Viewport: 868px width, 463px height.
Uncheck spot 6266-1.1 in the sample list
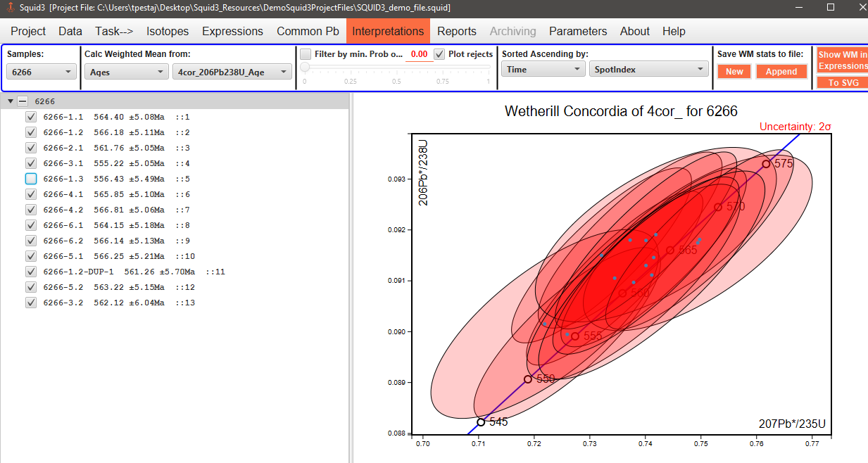[x=30, y=117]
